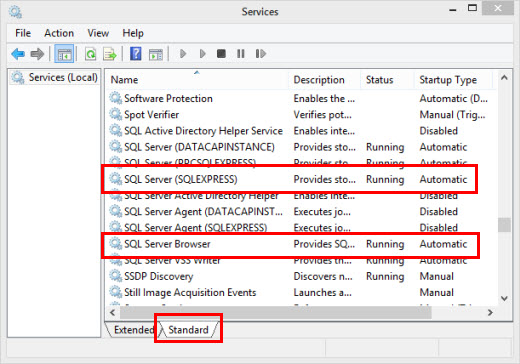The height and width of the screenshot is (364, 520).
Task: Switch to the Standard tab
Action: [x=189, y=330]
